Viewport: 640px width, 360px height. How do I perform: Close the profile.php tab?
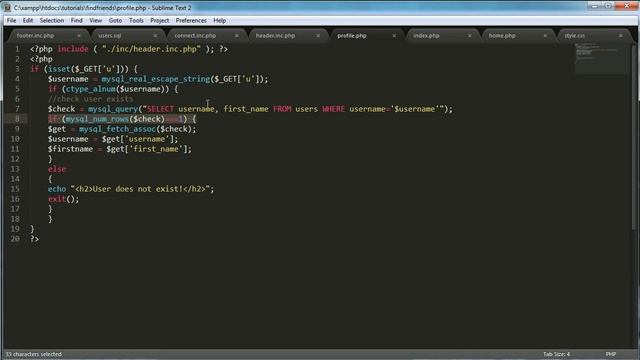tap(394, 36)
